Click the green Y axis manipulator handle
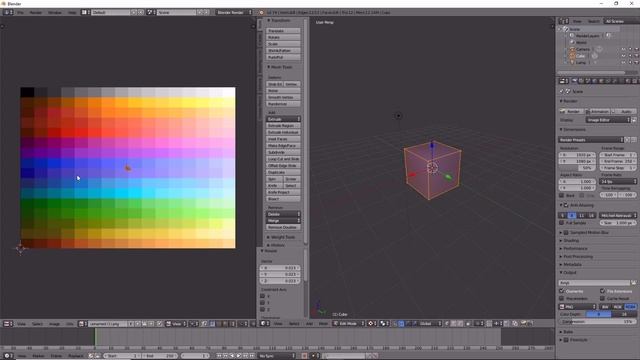Image resolution: width=640 pixels, height=360 pixels. [448, 176]
